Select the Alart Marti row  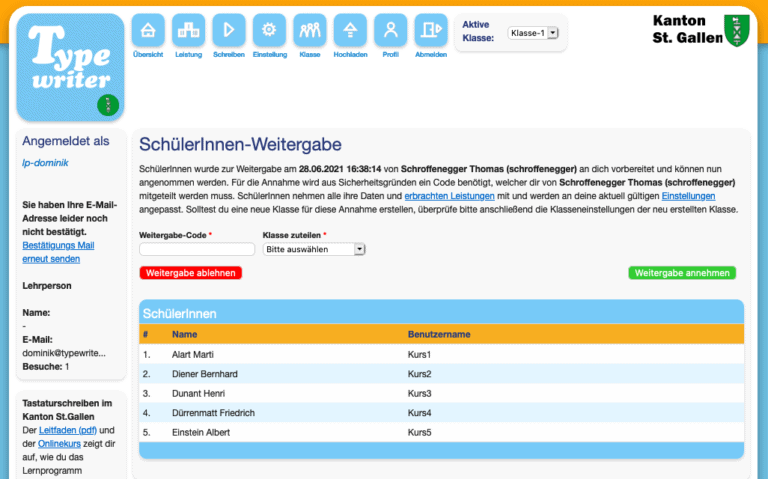pos(441,354)
